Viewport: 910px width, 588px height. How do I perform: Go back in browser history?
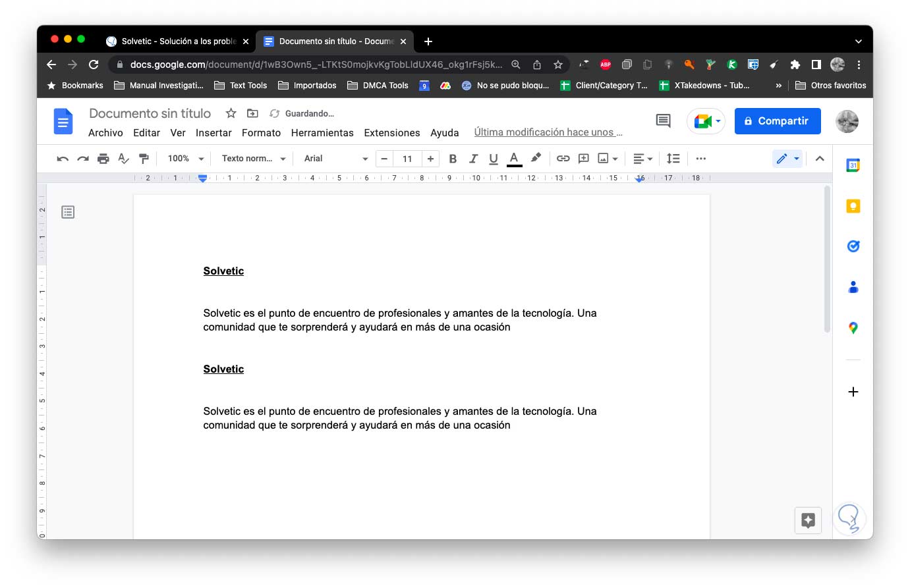click(x=51, y=65)
